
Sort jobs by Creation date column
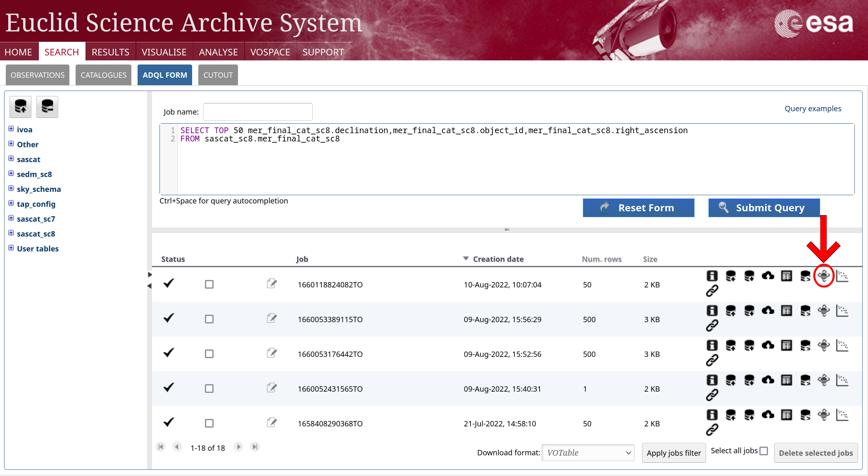(x=498, y=259)
